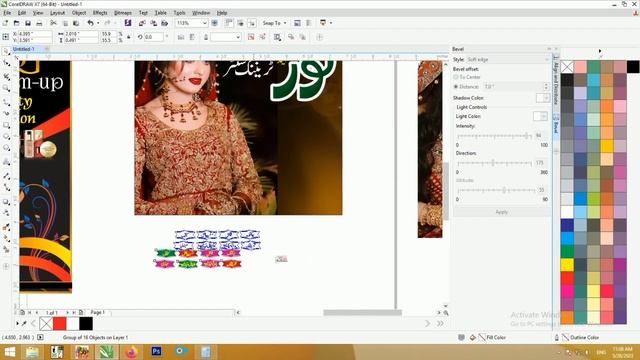The image size is (640, 360).
Task: Open the Tools menu
Action: click(x=179, y=13)
